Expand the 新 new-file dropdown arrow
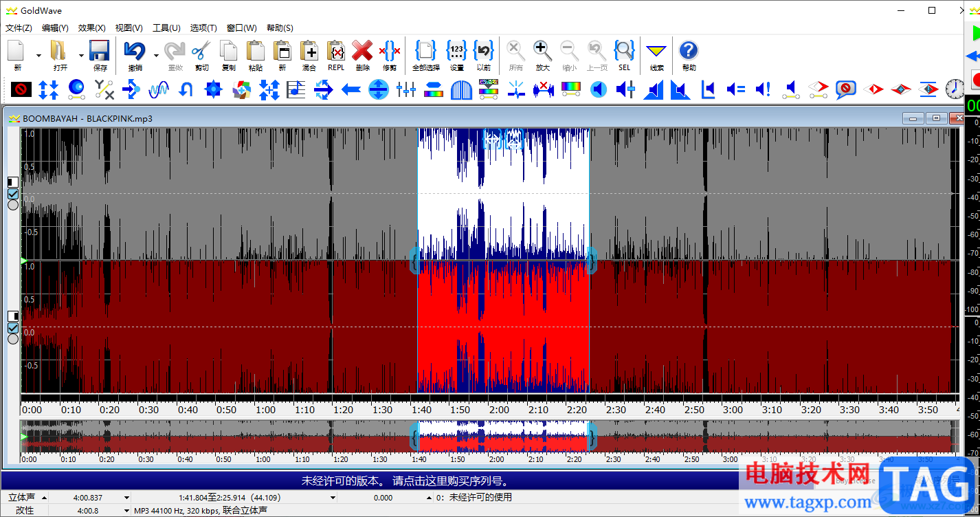Screen dimensions: 980x517 pyautogui.click(x=38, y=55)
